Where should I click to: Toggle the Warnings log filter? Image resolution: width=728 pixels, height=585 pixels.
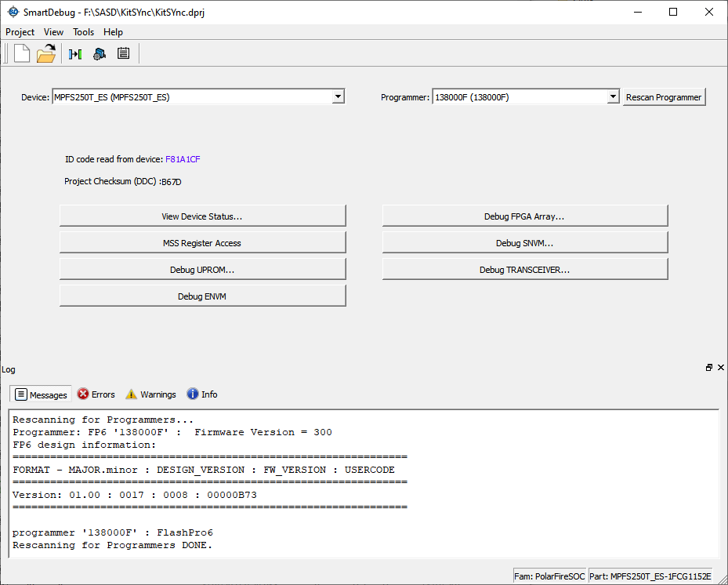[150, 394]
